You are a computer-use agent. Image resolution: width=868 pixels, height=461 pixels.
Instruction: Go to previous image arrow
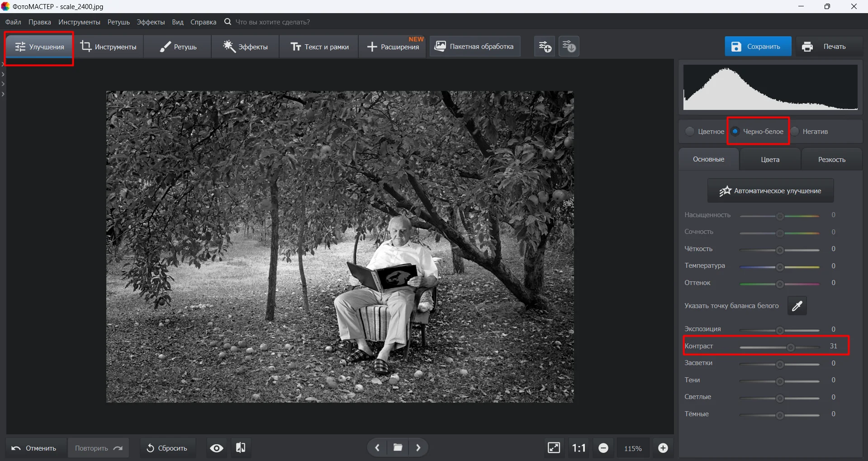coord(377,448)
